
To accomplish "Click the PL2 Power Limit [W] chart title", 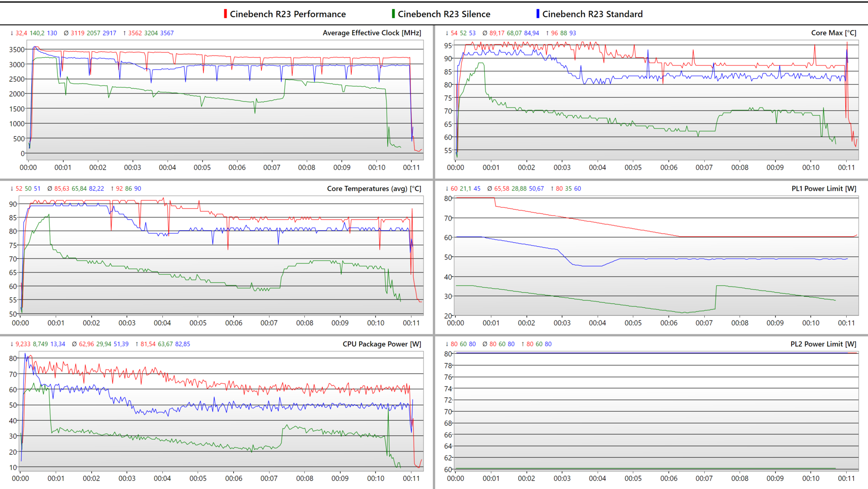I will click(823, 344).
